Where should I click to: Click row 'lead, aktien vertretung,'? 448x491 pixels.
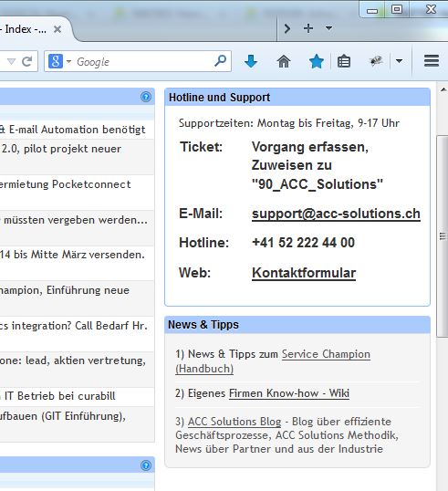point(77,370)
